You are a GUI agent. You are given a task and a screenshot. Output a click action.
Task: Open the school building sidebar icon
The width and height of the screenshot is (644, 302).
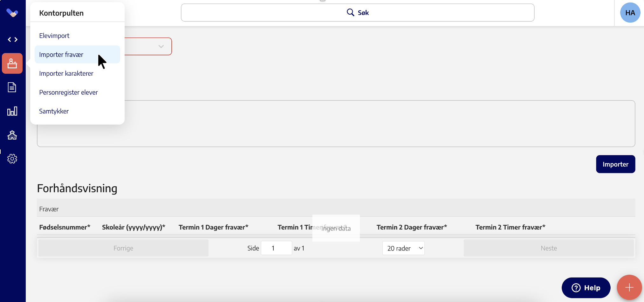click(x=12, y=135)
